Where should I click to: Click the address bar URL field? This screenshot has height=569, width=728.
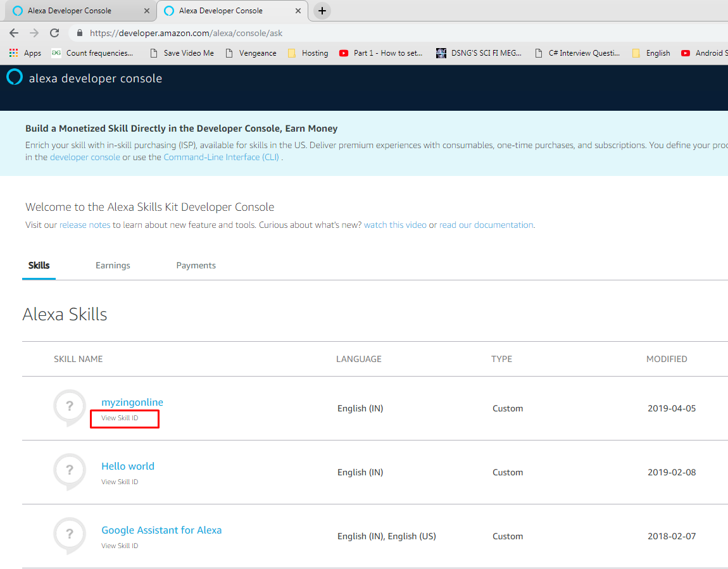click(x=399, y=33)
